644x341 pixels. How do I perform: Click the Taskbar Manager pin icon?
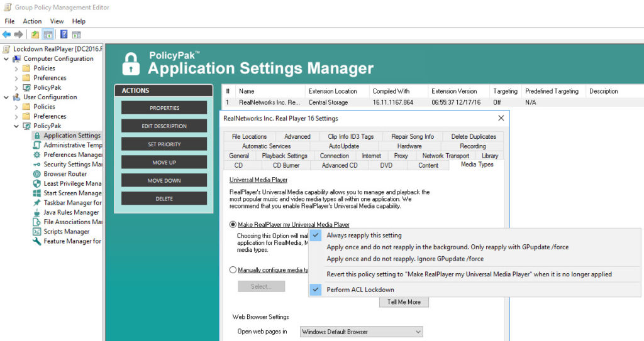coord(37,203)
